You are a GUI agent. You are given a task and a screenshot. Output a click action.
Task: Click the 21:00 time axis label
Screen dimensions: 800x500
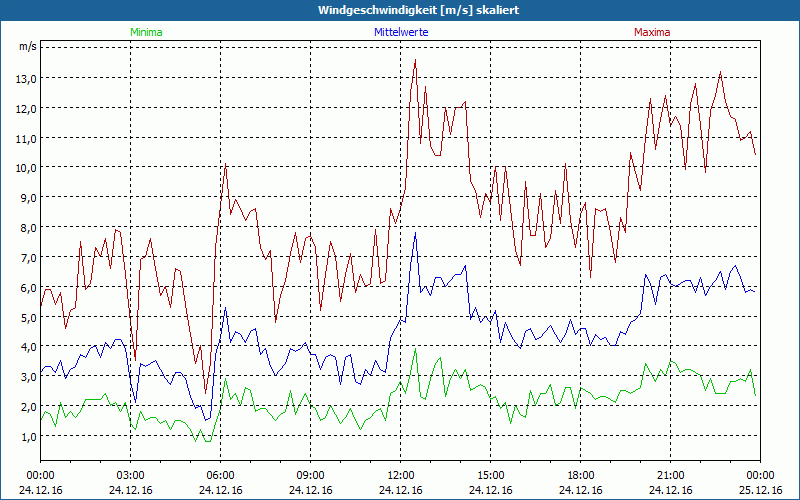(670, 476)
